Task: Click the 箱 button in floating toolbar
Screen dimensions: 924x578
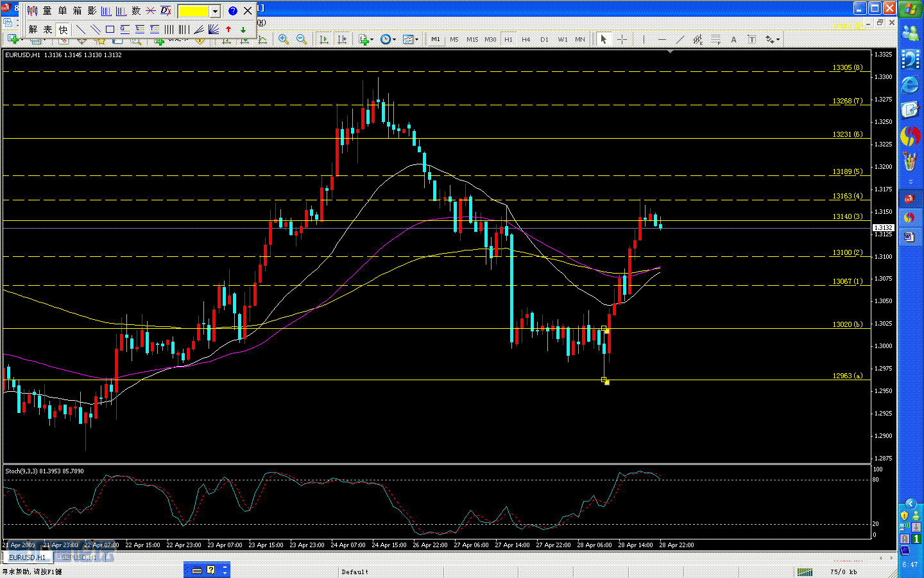Action: pos(77,11)
